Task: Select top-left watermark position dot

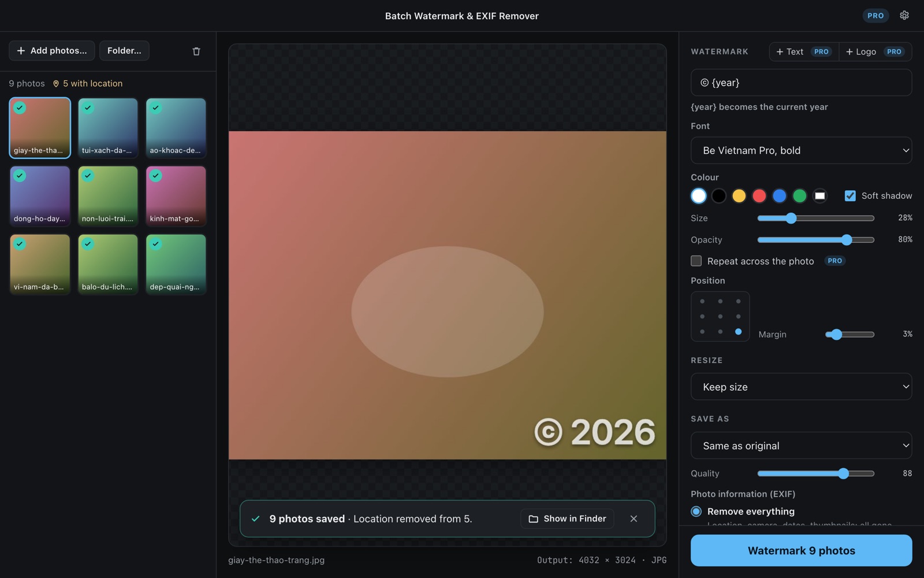Action: [702, 301]
